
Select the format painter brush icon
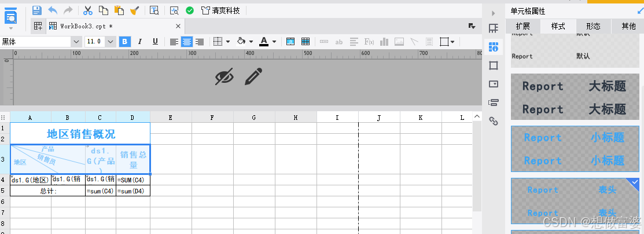(x=134, y=10)
